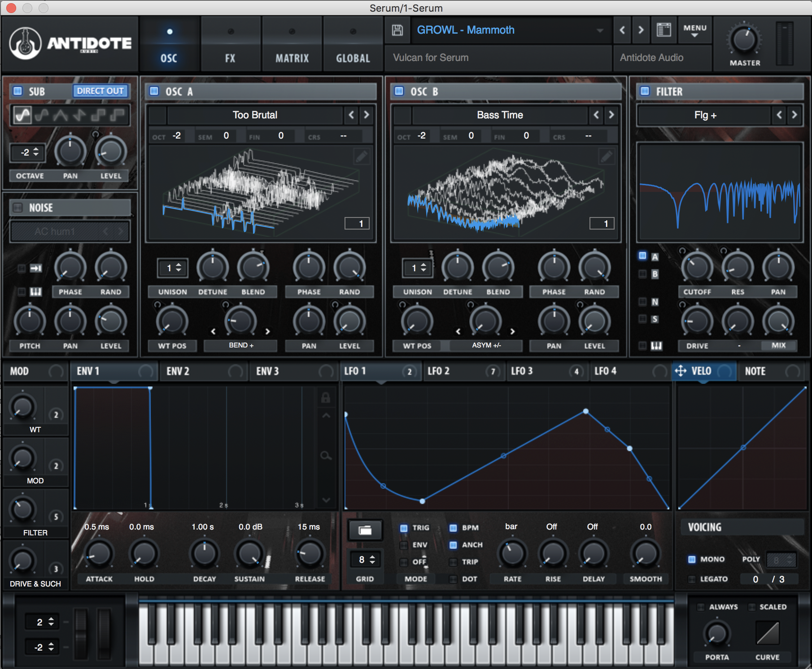Click the save preset floppy disk icon
This screenshot has height=669, width=812.
pyautogui.click(x=397, y=30)
